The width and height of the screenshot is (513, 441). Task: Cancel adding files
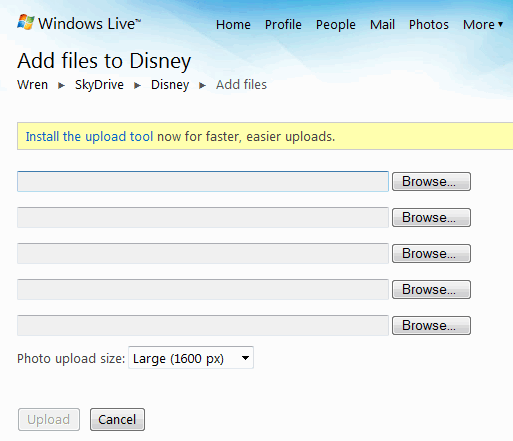[x=117, y=419]
